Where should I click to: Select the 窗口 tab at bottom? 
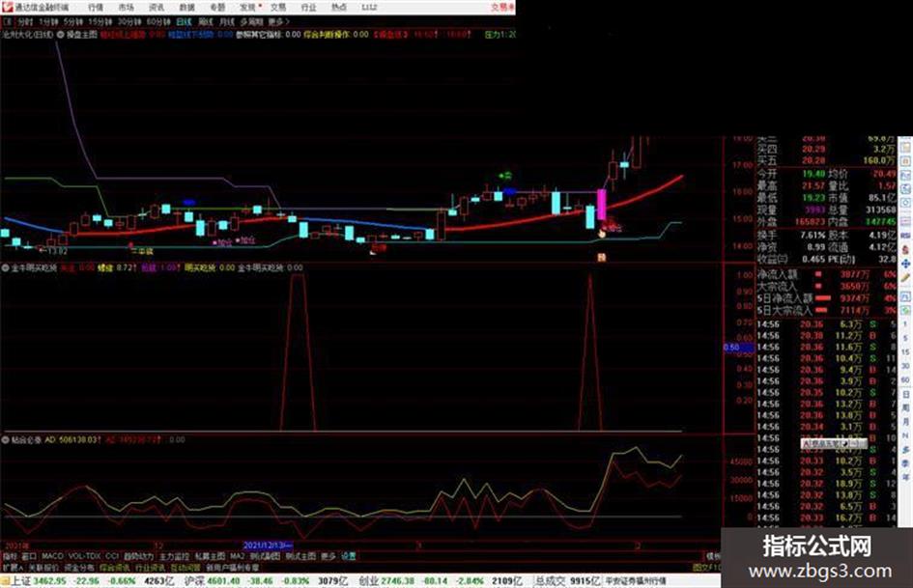tap(29, 556)
